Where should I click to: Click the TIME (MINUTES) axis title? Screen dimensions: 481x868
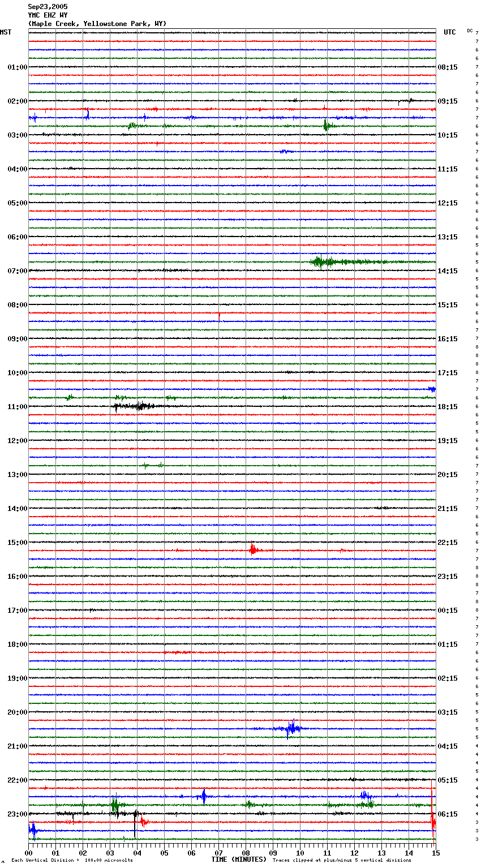[x=239, y=860]
